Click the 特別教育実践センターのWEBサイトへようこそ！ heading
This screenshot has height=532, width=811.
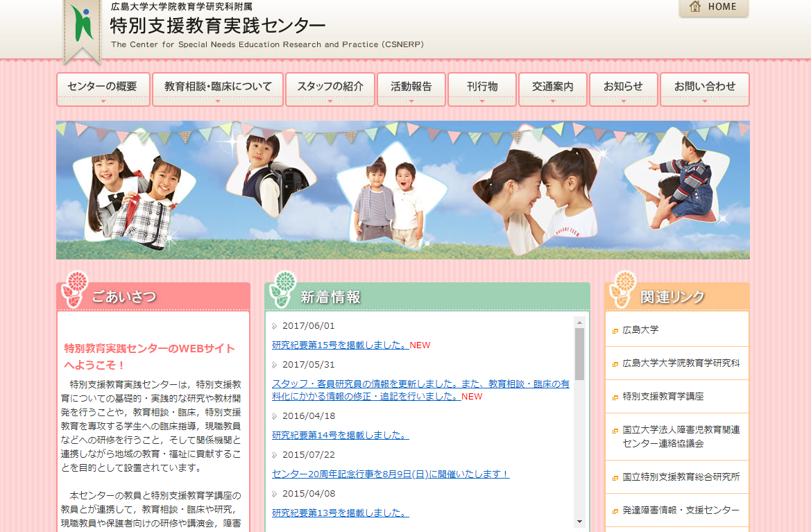(149, 357)
